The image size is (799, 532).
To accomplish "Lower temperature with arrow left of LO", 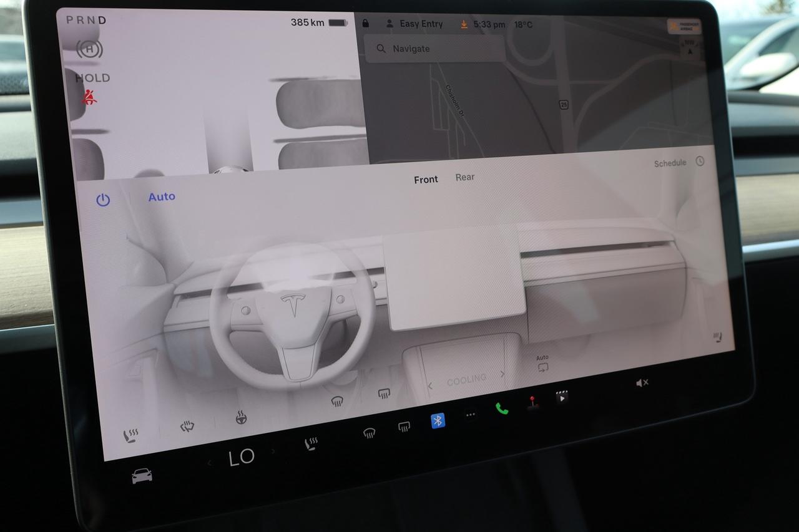I will [x=210, y=462].
